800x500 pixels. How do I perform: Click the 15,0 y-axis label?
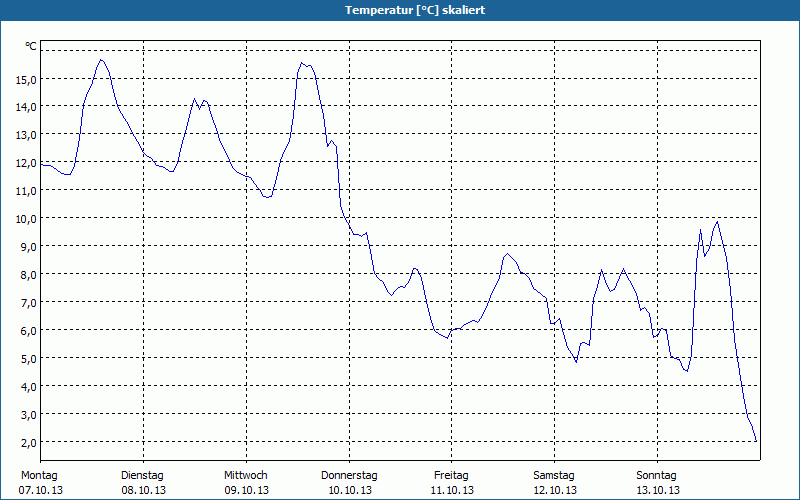pos(25,79)
